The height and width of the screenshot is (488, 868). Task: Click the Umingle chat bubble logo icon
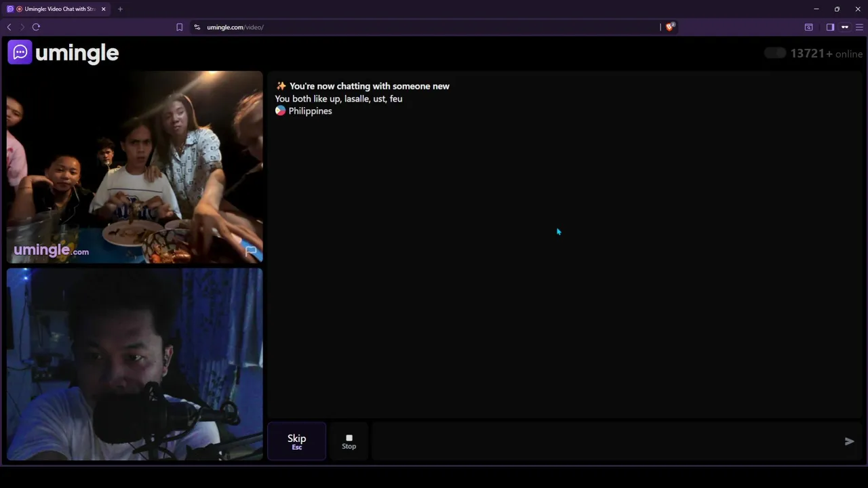(20, 52)
